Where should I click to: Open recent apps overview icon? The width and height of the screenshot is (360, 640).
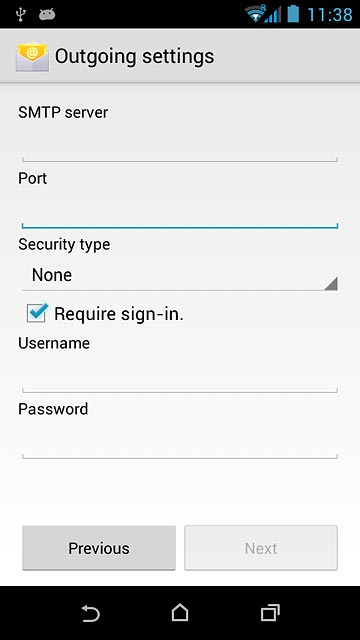pos(270,613)
